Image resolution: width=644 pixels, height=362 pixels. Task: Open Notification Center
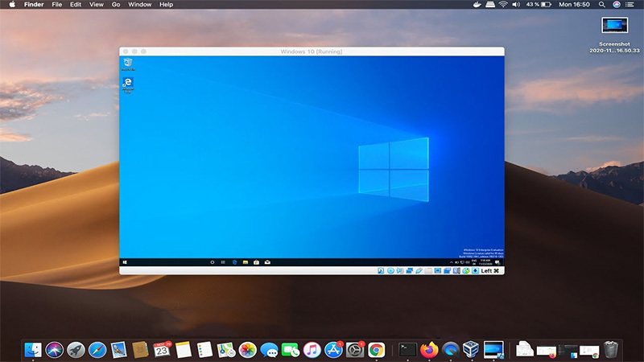pyautogui.click(x=630, y=5)
